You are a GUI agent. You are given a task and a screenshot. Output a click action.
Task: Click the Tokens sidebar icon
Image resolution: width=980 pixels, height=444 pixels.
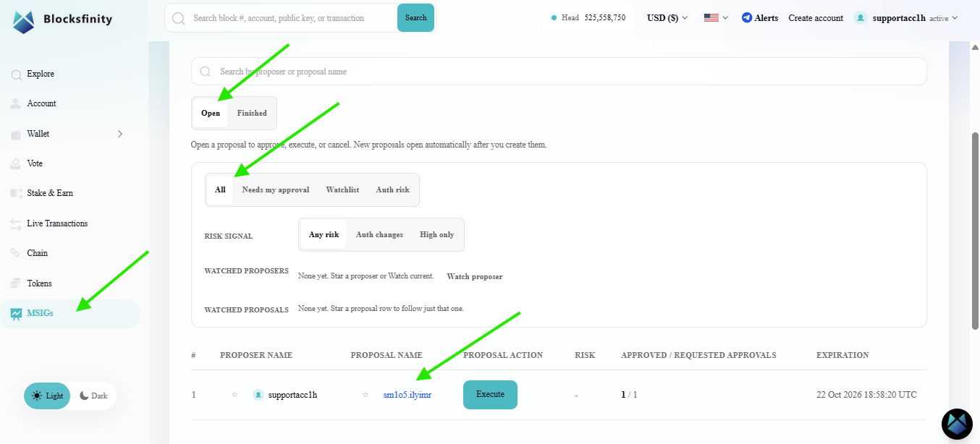pos(16,283)
